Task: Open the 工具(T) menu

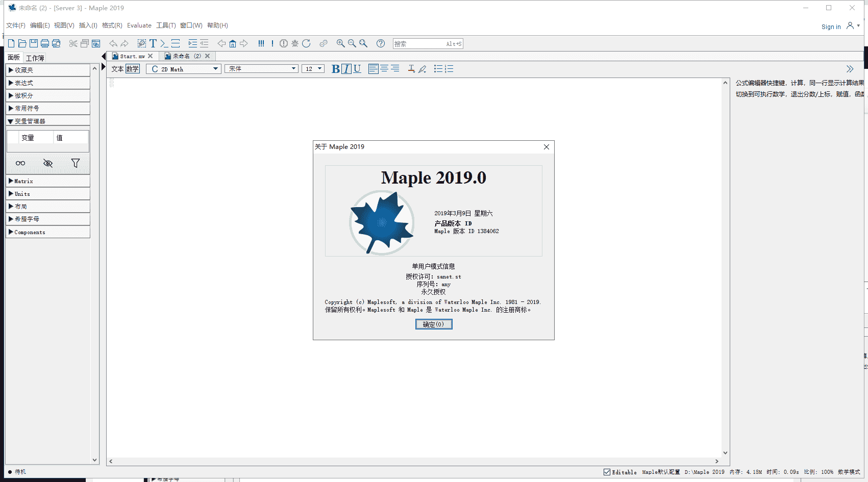Action: click(x=165, y=25)
